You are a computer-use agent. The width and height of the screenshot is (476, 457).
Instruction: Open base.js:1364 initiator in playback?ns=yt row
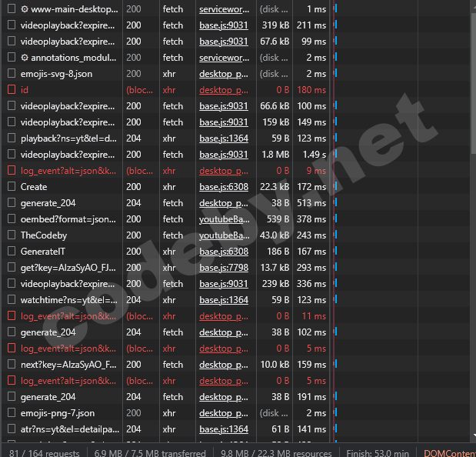point(224,138)
